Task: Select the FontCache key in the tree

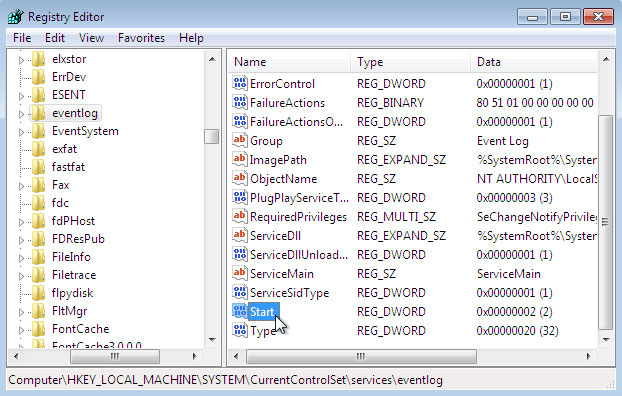Action: (81, 329)
